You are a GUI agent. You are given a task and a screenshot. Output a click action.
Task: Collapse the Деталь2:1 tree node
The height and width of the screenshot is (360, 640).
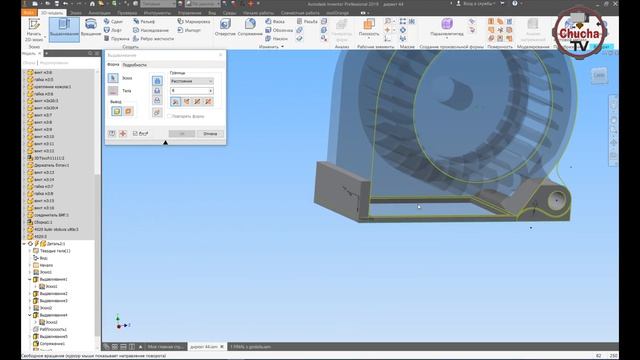tap(24, 244)
